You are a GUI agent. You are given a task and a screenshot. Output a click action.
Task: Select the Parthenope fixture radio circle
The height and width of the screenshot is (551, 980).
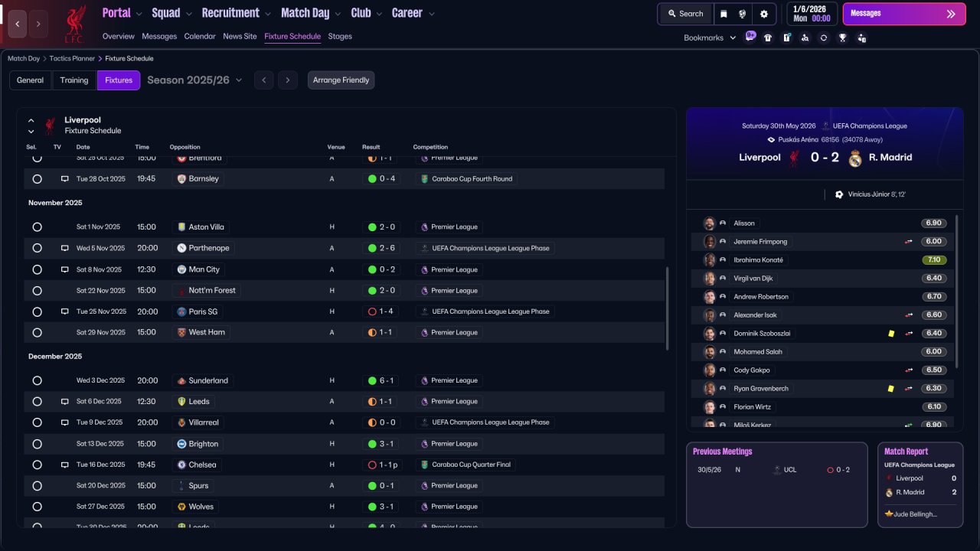point(37,249)
